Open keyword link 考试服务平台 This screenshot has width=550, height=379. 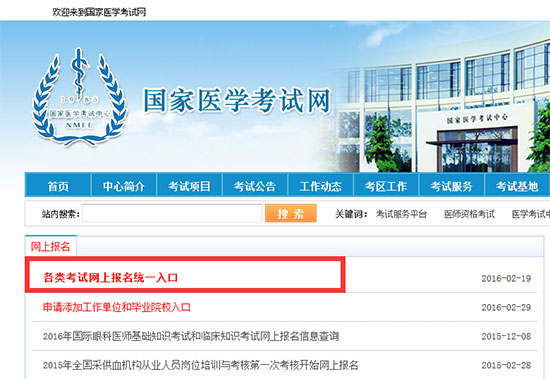[x=401, y=214]
